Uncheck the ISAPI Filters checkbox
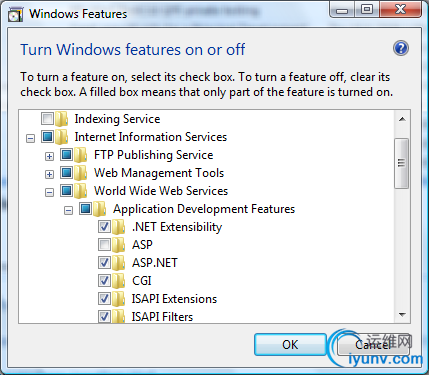This screenshot has height=375, width=429. point(104,316)
